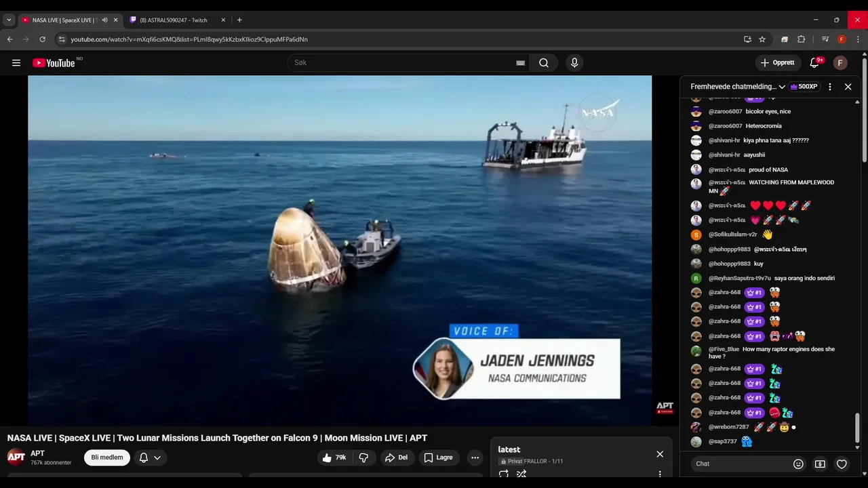Save the video with Lagre
The width and height of the screenshot is (868, 488).
(438, 457)
